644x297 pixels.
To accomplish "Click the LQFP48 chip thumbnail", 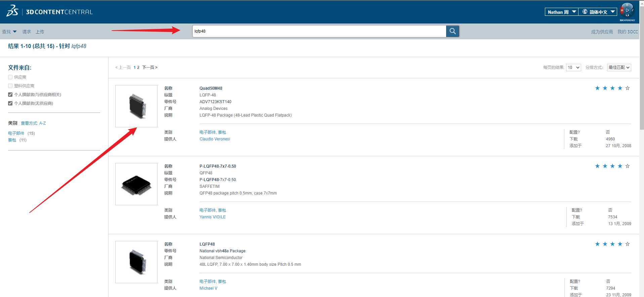I will [x=136, y=262].
